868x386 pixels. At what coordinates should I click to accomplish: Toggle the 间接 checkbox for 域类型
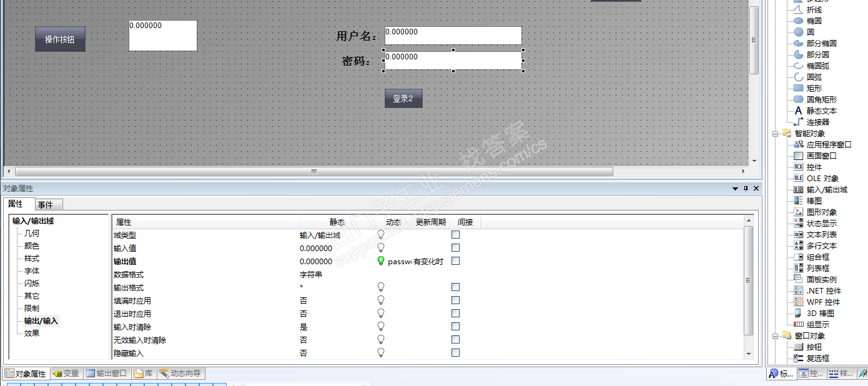coord(455,235)
